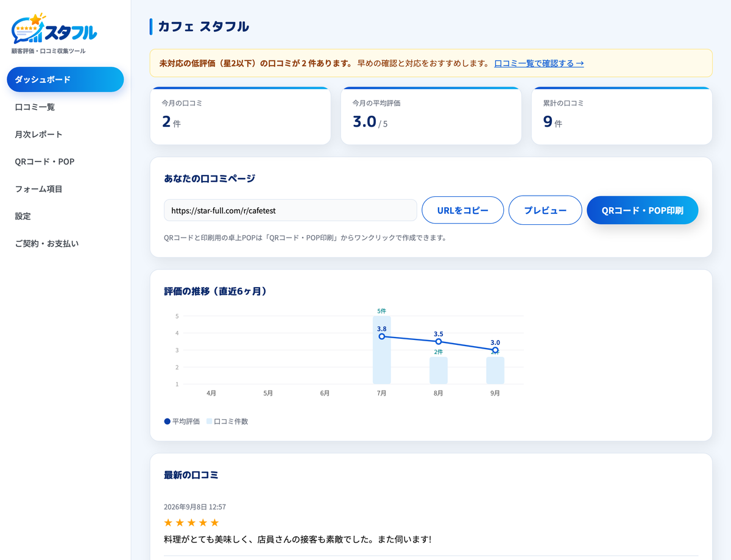Click the QRコード・POP印刷 button

[642, 210]
